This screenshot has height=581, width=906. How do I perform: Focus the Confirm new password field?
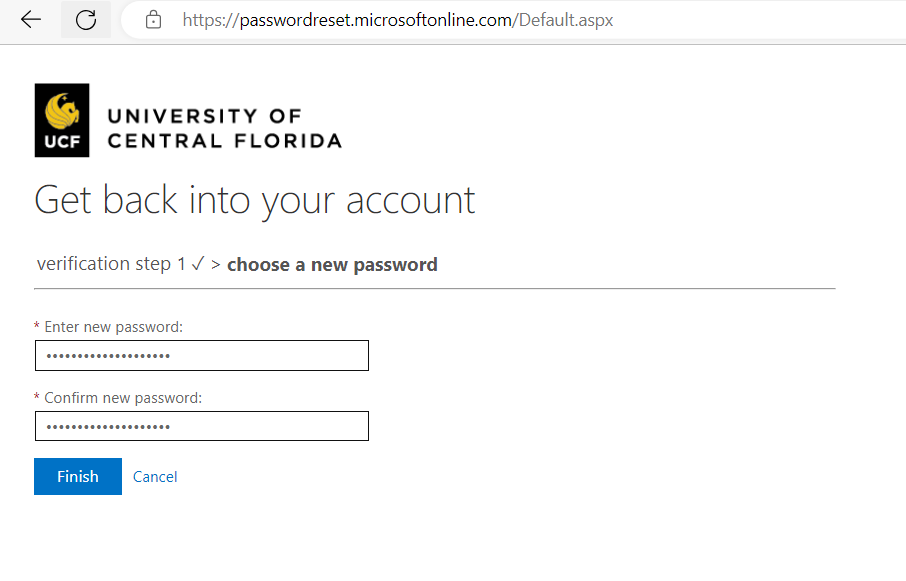click(x=202, y=426)
